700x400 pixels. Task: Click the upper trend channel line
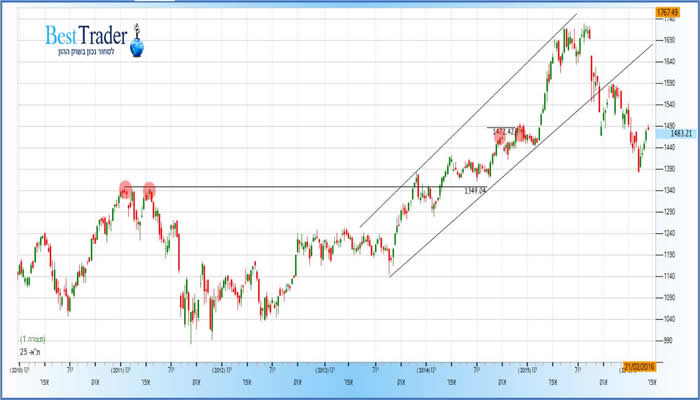point(470,120)
